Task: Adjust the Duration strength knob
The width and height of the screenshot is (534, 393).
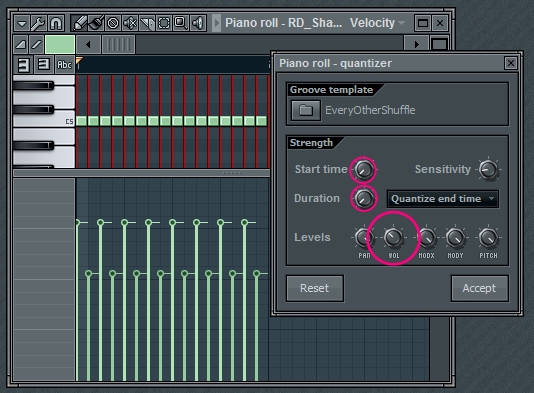Action: pos(363,199)
